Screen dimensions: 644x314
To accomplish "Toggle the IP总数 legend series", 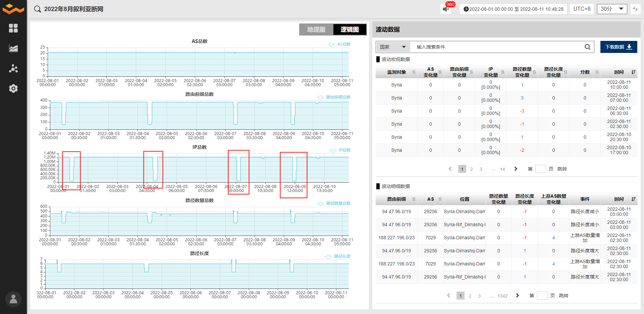I will click(x=340, y=150).
